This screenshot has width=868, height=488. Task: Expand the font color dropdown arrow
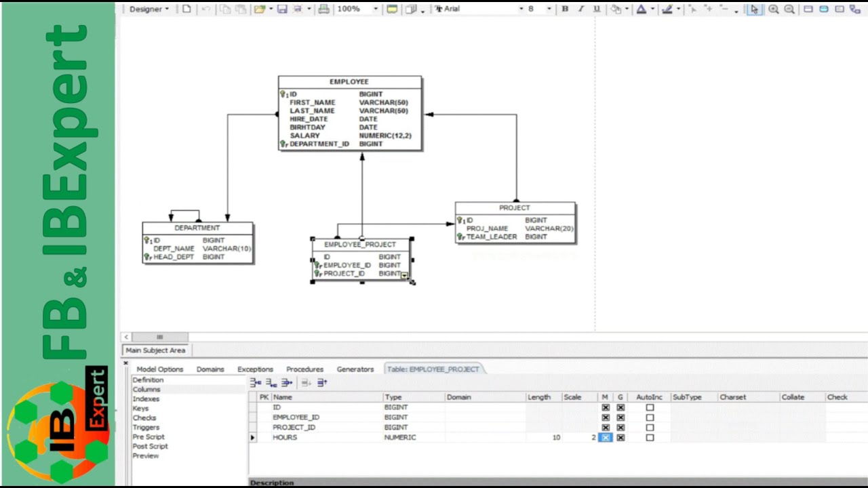(652, 9)
